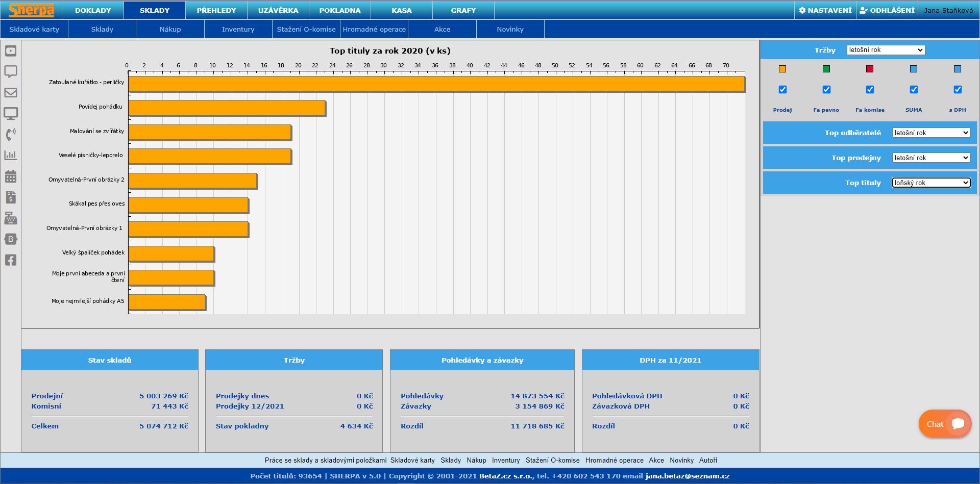Click the envelope mail icon
Screen dimensions: 980x484
pos(11,93)
